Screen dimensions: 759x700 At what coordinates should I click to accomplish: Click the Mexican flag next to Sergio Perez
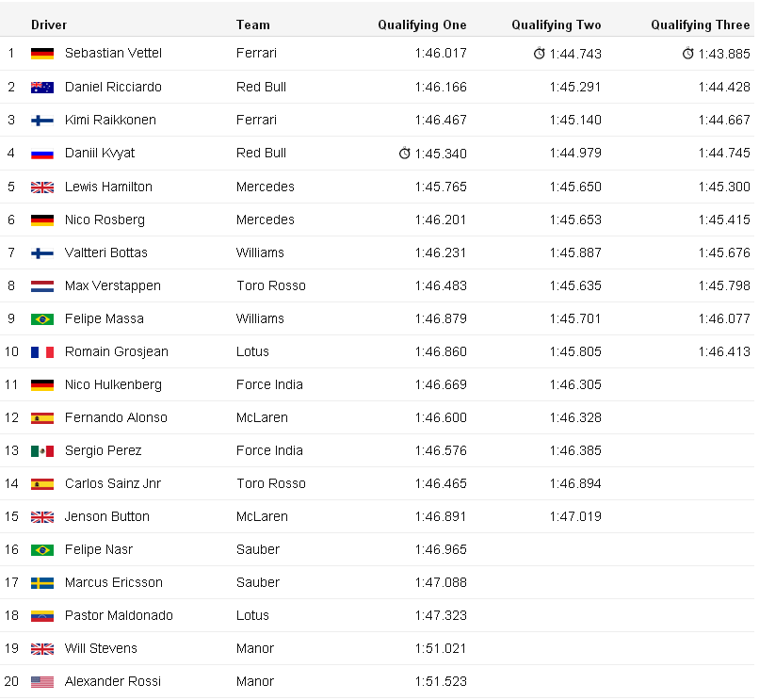pyautogui.click(x=42, y=450)
